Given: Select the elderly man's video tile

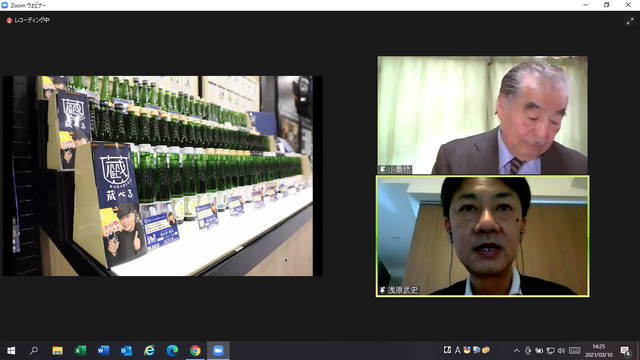Looking at the screenshot, I should 482,115.
